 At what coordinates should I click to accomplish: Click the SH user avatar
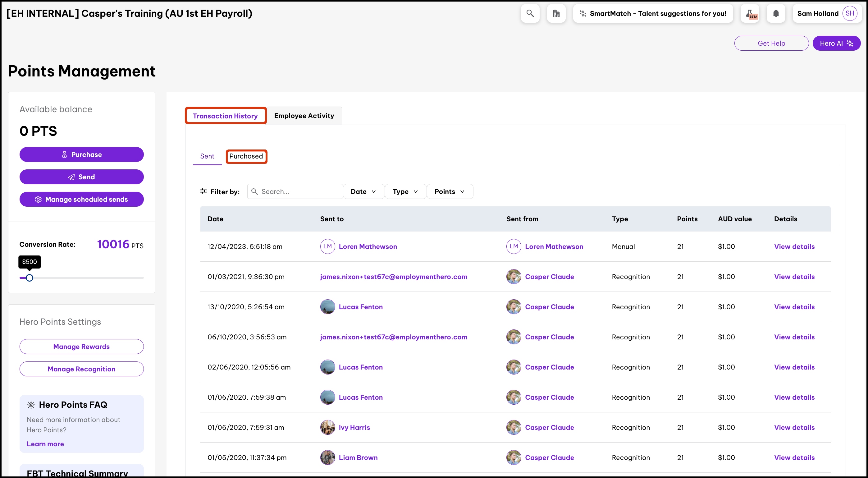pos(849,13)
